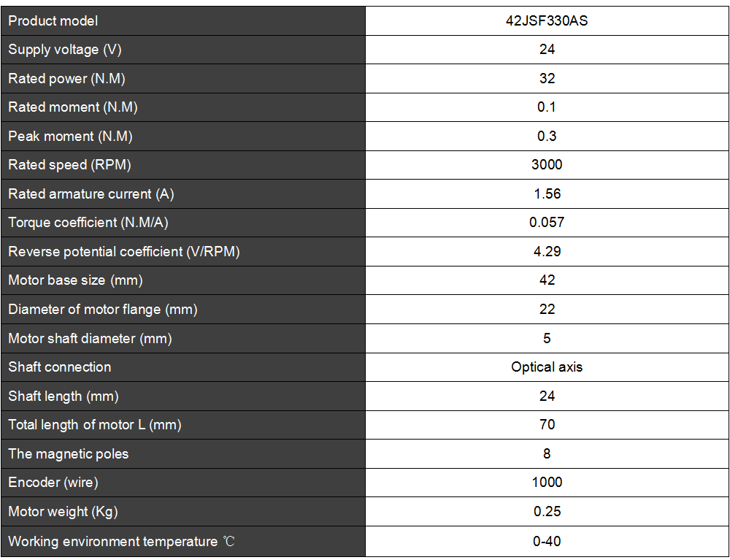Select The magnetic poles row label
730x560 pixels.
click(x=69, y=454)
